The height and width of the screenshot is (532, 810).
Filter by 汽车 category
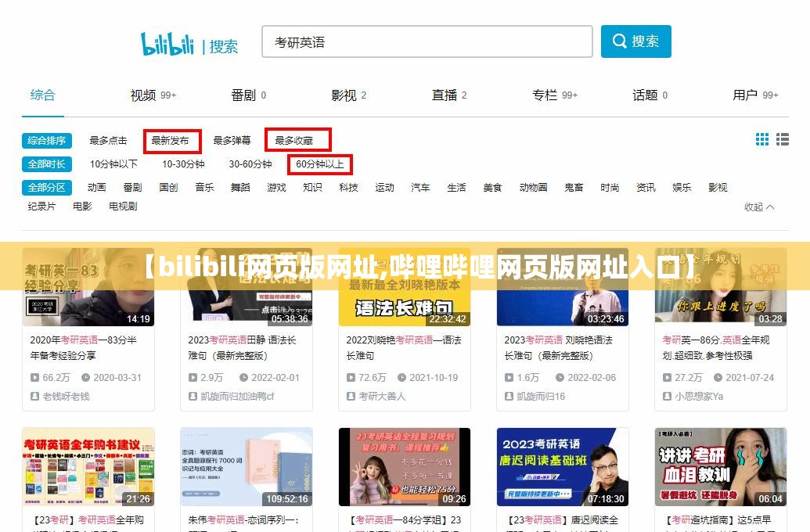coord(420,188)
